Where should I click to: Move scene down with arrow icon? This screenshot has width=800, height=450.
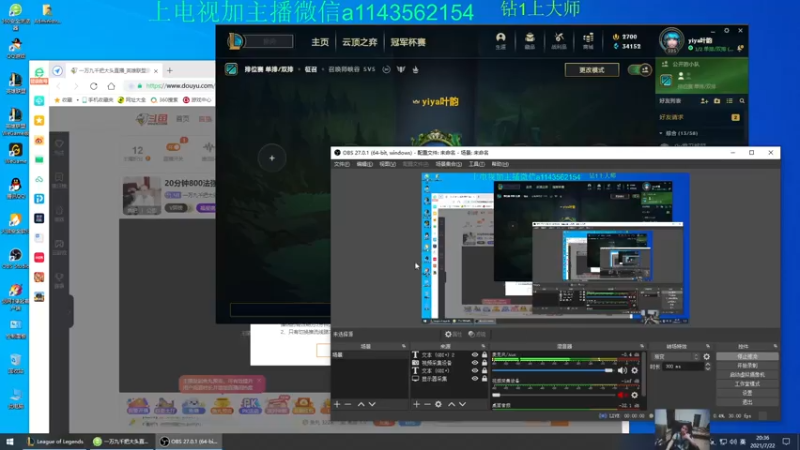pos(372,404)
